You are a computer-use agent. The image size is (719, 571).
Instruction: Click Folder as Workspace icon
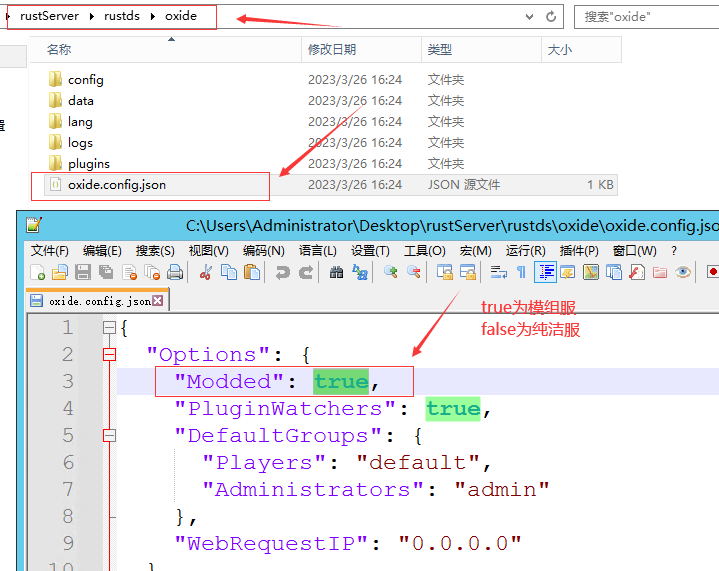660,272
